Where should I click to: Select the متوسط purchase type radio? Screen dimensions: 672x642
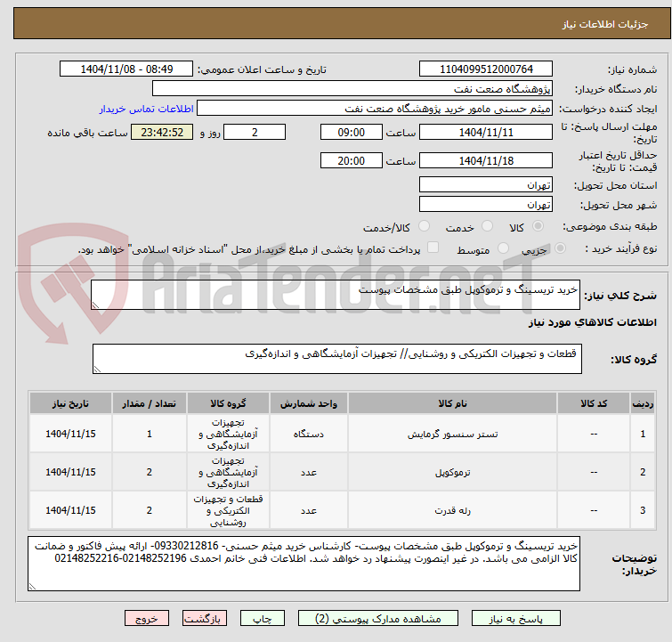pos(503,248)
